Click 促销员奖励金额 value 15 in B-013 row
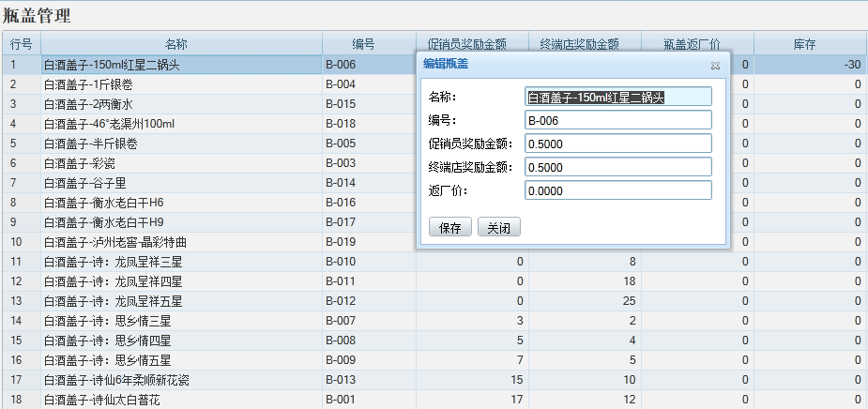This screenshot has width=868, height=409. click(472, 380)
